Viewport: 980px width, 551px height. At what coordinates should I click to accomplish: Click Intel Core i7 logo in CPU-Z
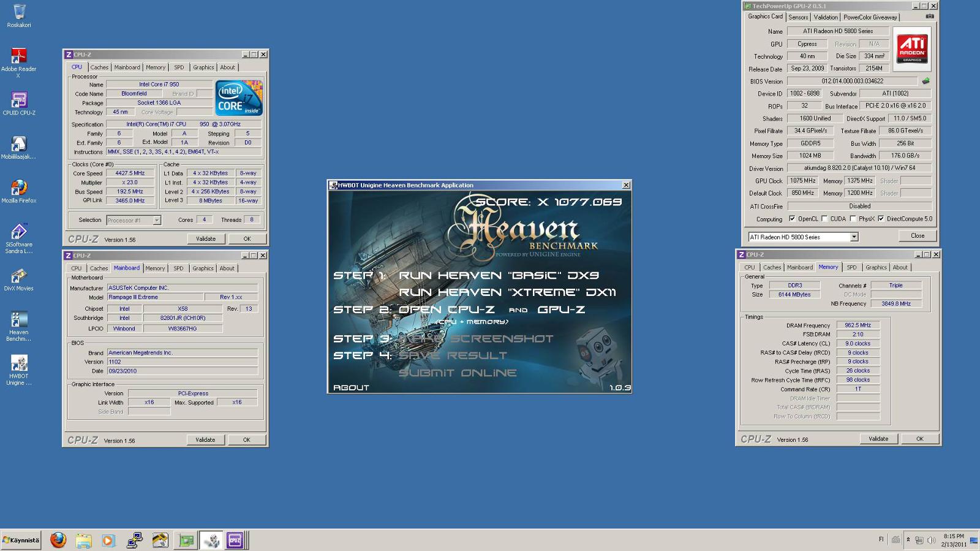(239, 97)
